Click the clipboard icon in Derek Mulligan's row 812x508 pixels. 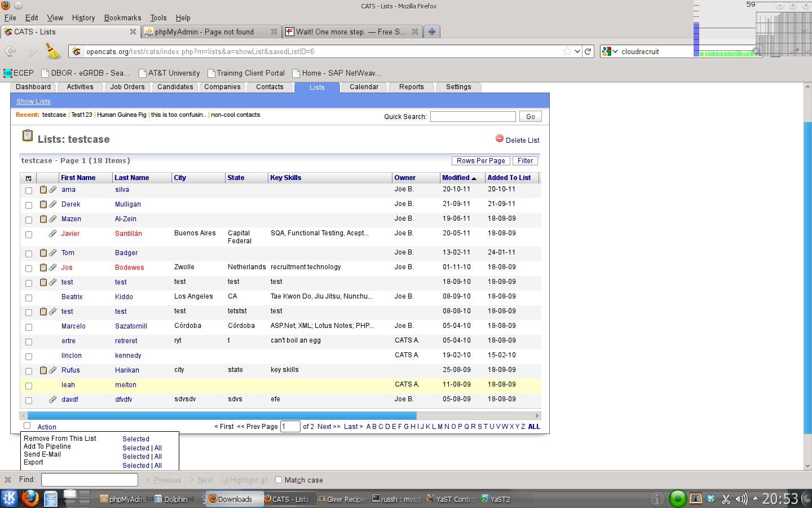(43, 204)
